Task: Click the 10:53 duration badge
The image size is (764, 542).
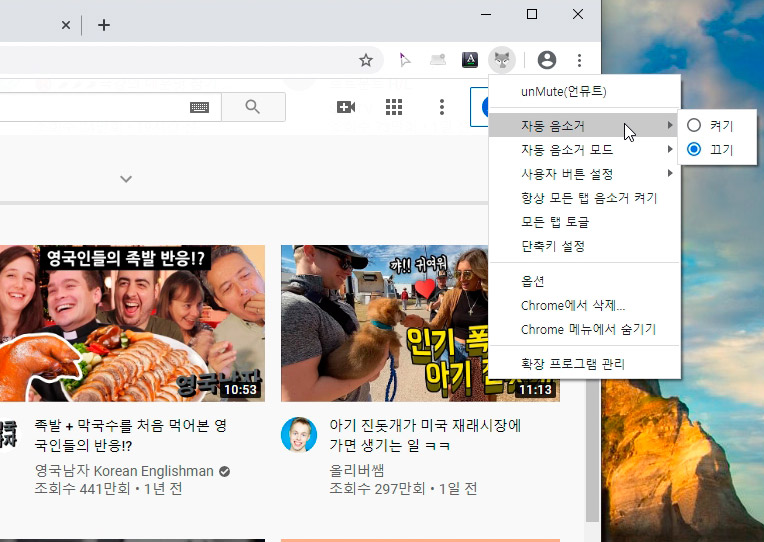Action: tap(240, 389)
